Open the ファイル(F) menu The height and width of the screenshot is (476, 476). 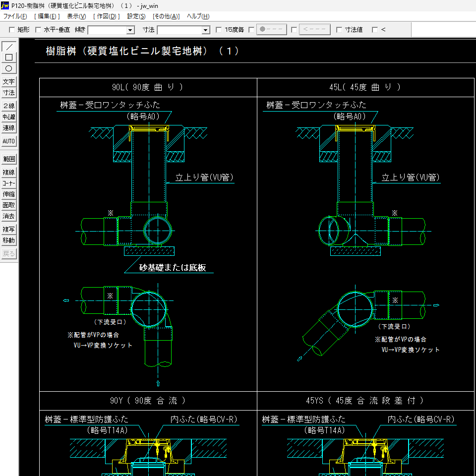15,16
